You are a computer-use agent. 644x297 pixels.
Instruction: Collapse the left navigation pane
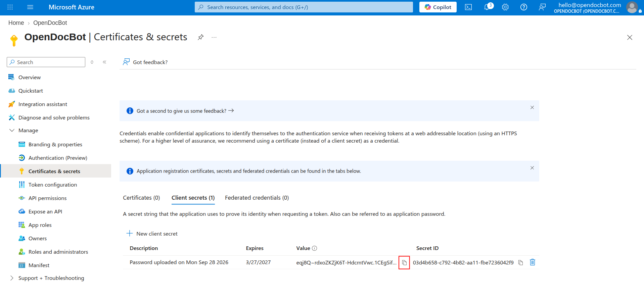(104, 62)
